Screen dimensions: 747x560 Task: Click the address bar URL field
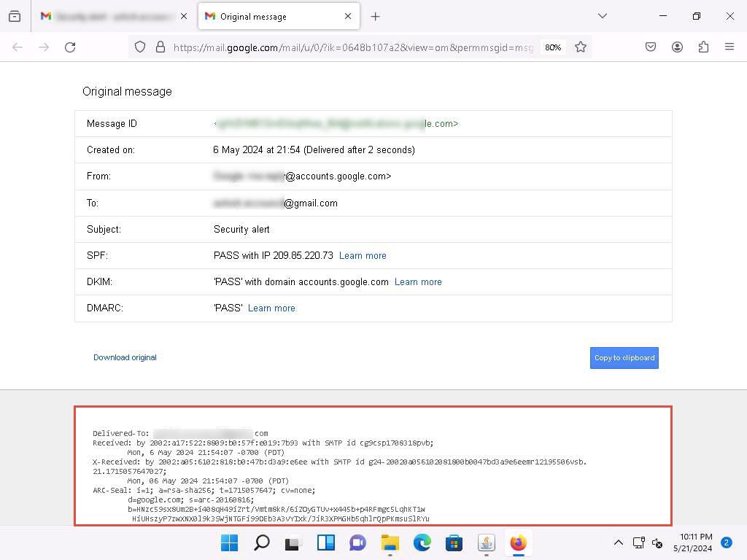point(353,47)
